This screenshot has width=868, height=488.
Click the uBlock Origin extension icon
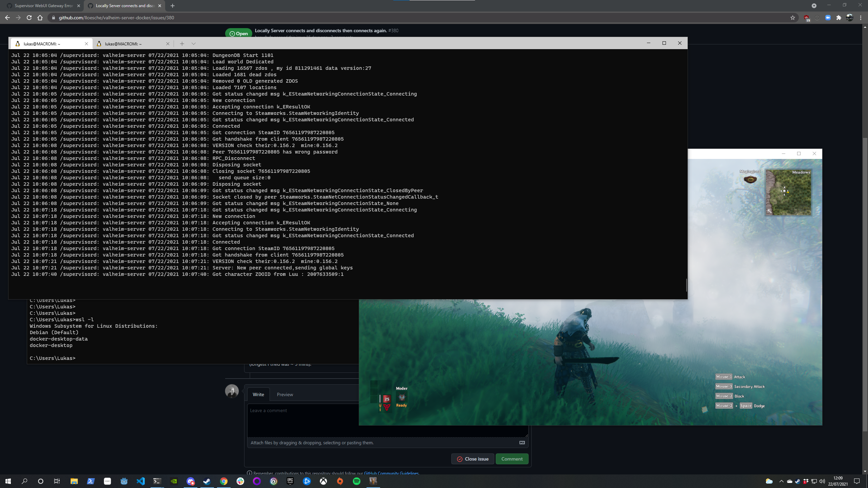[x=807, y=18]
